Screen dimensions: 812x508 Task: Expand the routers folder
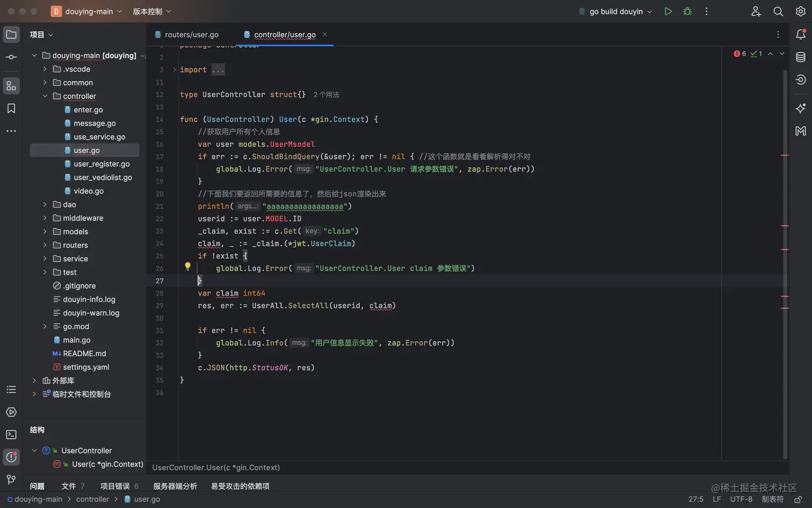45,245
